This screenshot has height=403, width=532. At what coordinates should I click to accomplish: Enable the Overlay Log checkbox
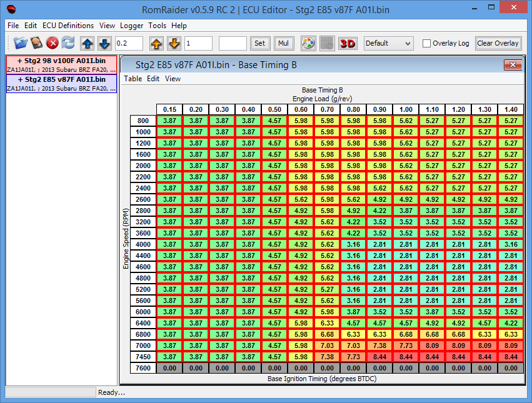click(426, 44)
